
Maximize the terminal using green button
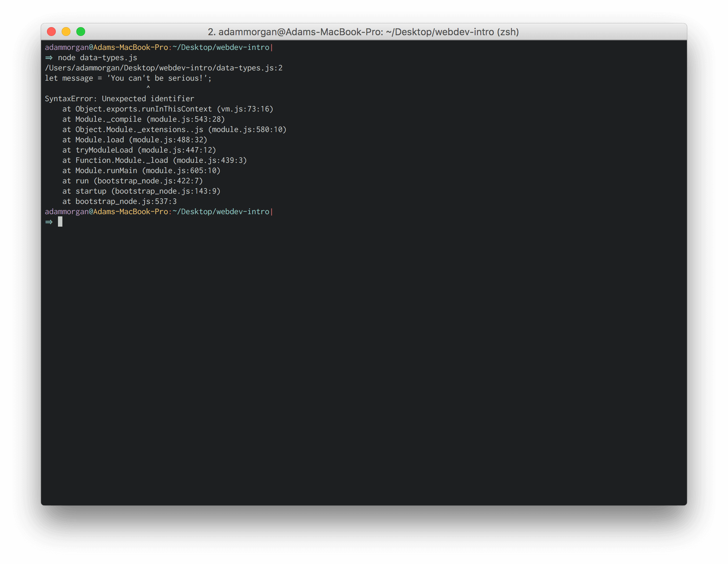pos(81,32)
